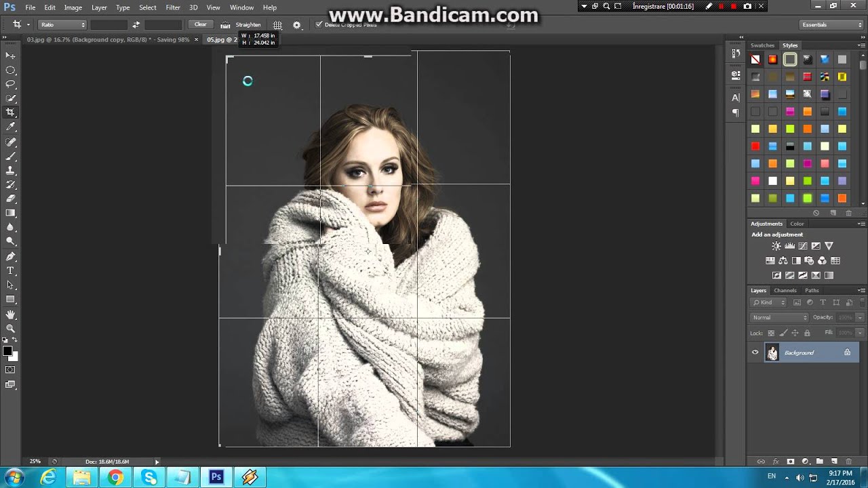This screenshot has height=488, width=868.
Task: Add a layer mask button
Action: (790, 462)
